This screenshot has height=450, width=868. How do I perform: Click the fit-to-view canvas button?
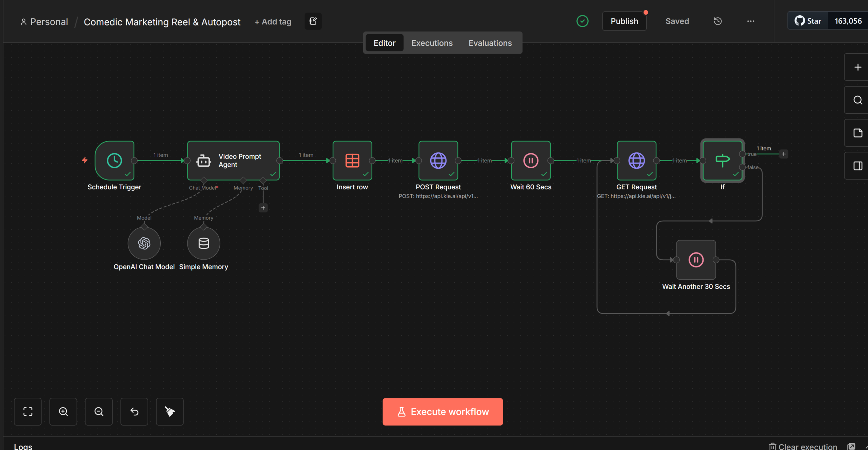28,412
